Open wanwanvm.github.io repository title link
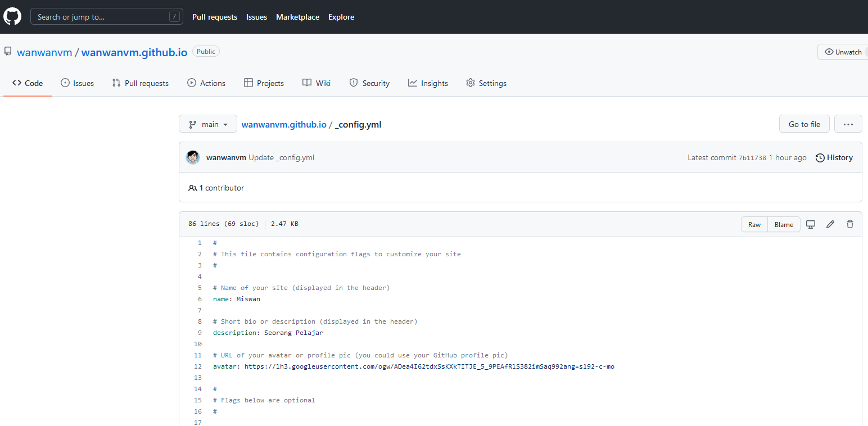Viewport: 868px width, 426px height. (134, 52)
